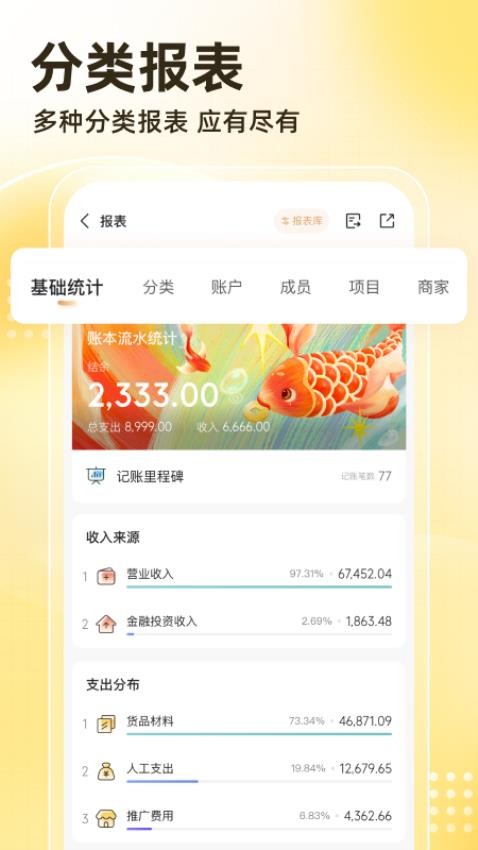This screenshot has width=478, height=850.
Task: Switch to the 账户 tab
Action: tap(227, 287)
